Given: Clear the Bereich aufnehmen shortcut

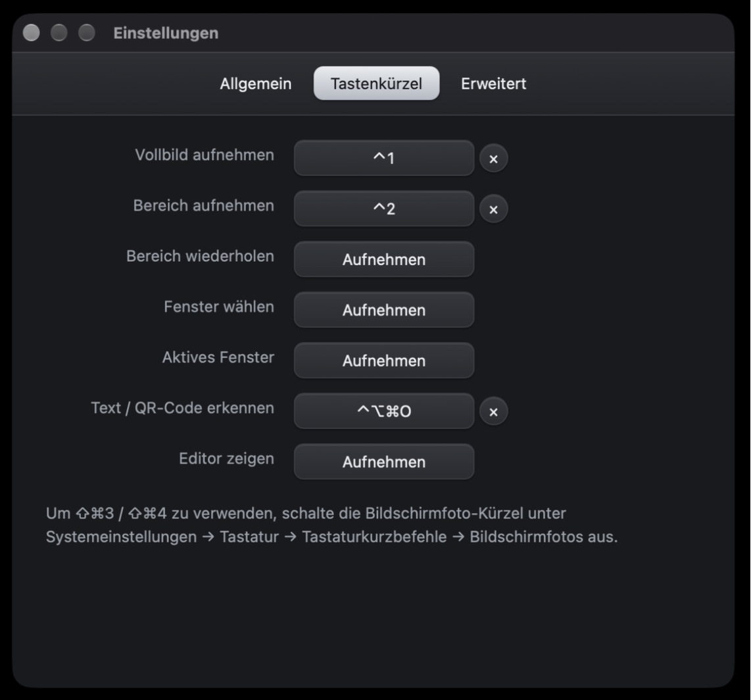Looking at the screenshot, I should tap(493, 209).
